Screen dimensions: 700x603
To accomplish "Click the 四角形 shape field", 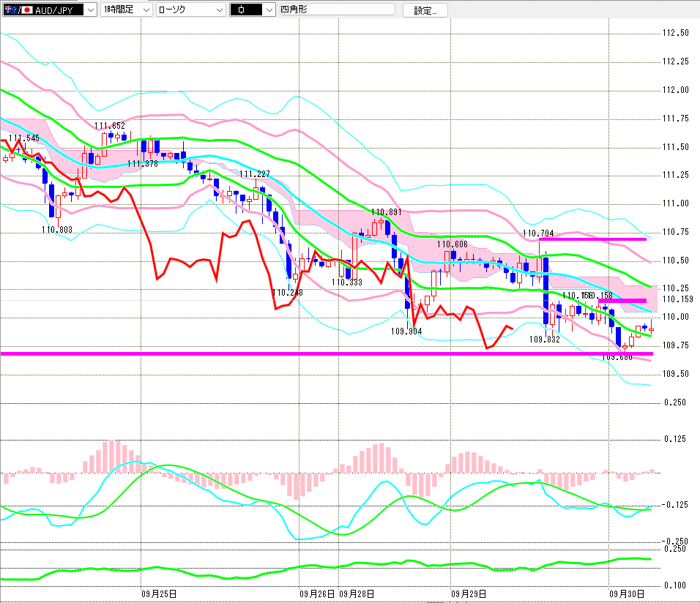I will pos(337,10).
